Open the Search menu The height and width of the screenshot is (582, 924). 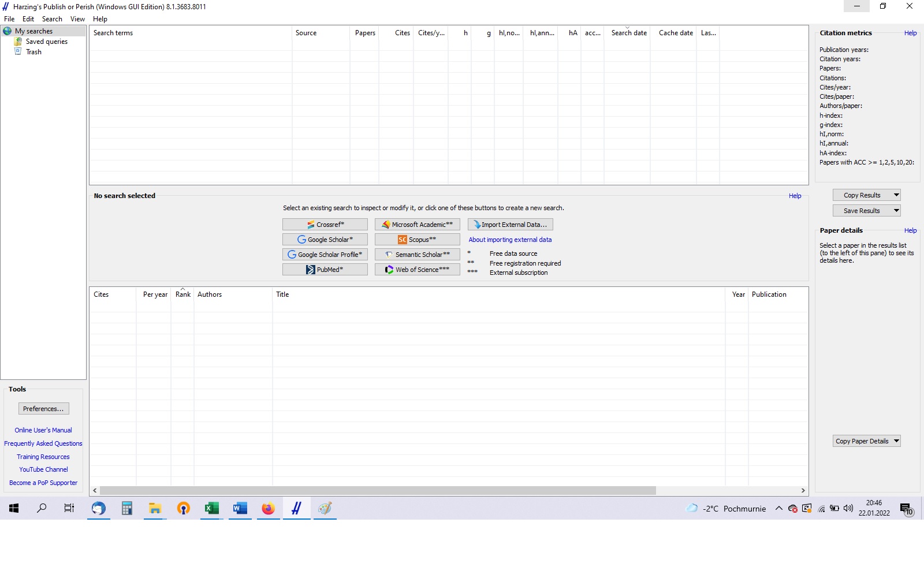click(x=52, y=19)
